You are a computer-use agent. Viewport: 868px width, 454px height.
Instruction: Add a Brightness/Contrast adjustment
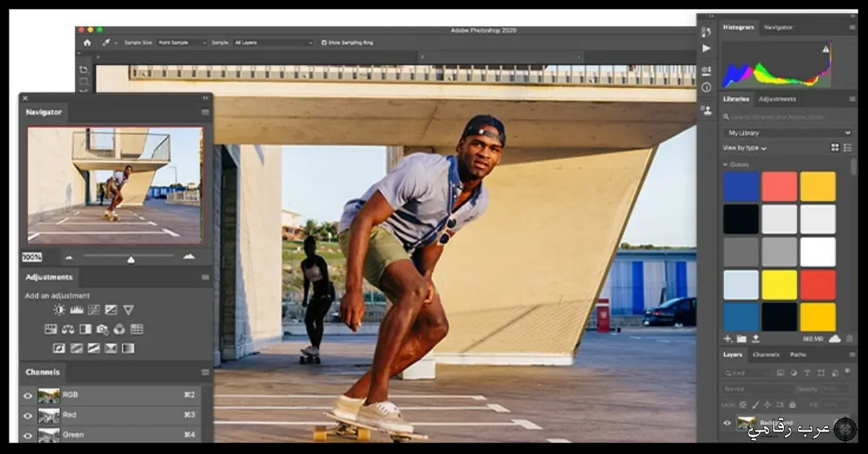(59, 310)
